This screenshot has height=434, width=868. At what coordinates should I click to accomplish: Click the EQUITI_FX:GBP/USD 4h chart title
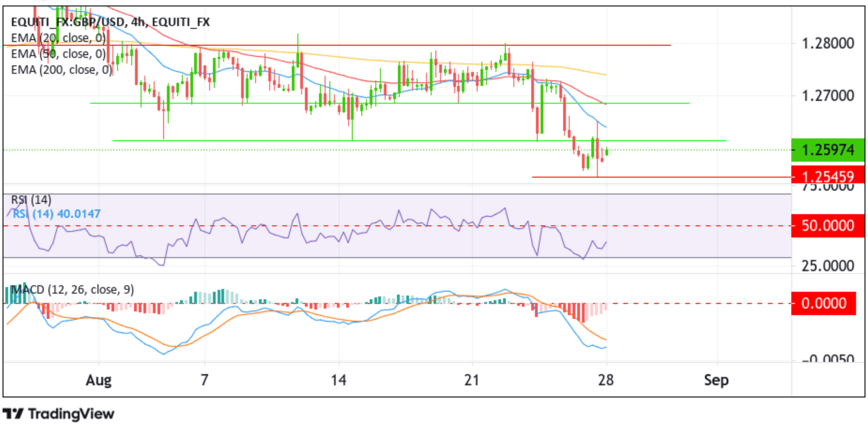pyautogui.click(x=110, y=22)
